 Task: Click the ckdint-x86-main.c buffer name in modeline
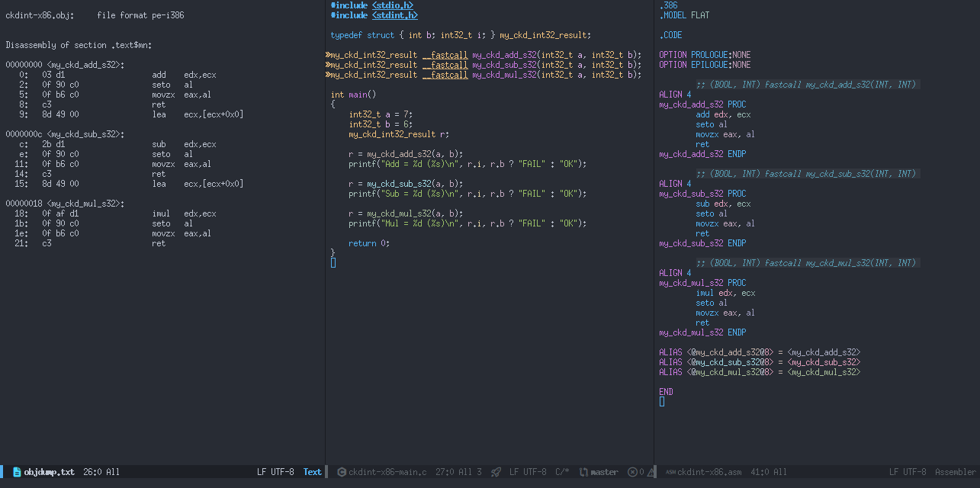coord(387,472)
